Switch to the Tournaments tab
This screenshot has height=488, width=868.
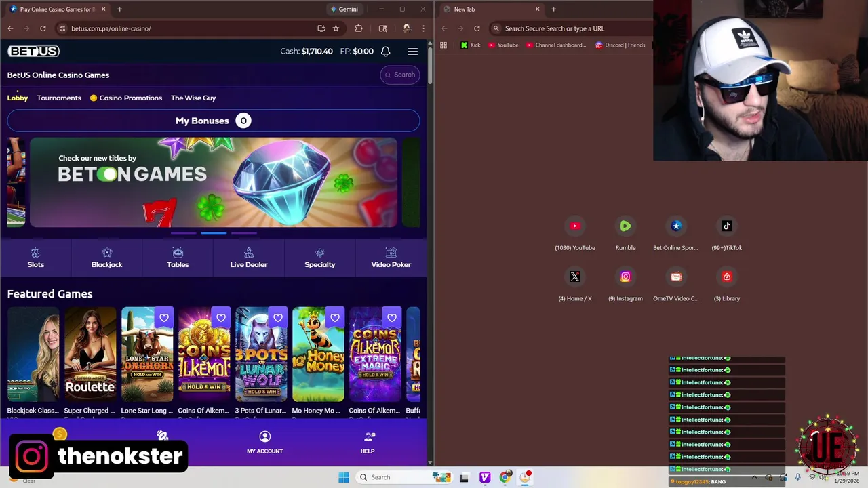(x=59, y=98)
